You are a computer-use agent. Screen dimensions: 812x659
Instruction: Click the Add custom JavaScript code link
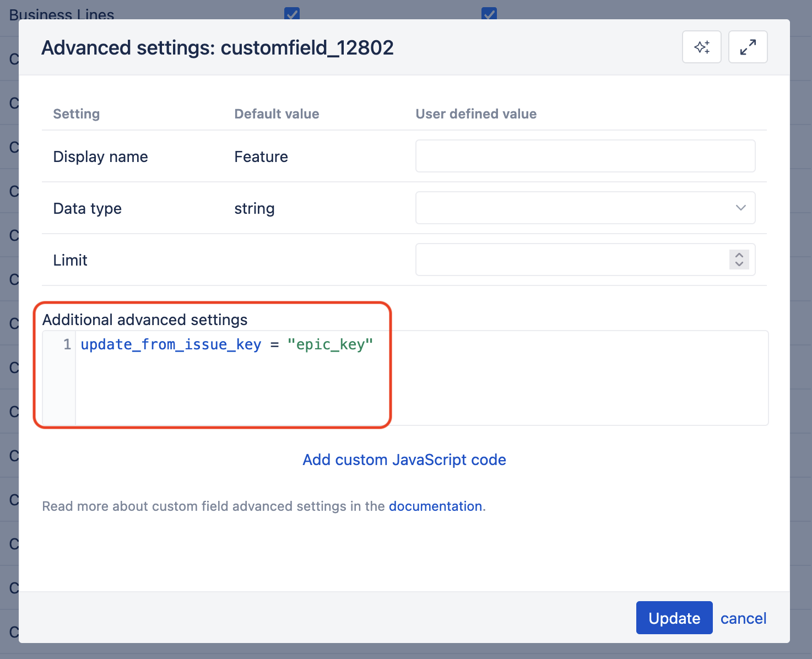point(404,460)
